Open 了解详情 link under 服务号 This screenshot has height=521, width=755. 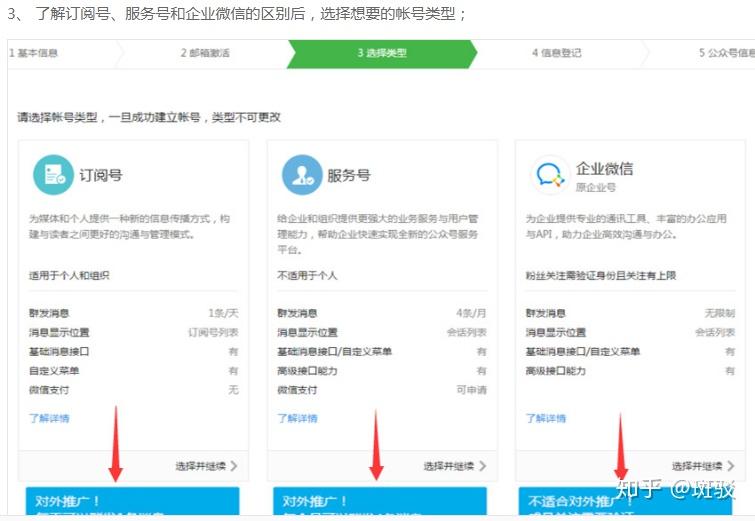click(x=298, y=418)
